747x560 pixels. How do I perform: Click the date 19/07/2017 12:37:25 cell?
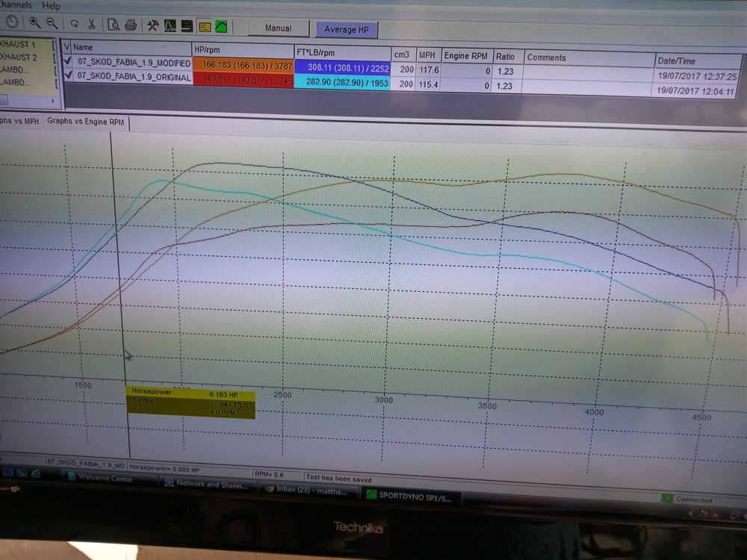pos(697,75)
